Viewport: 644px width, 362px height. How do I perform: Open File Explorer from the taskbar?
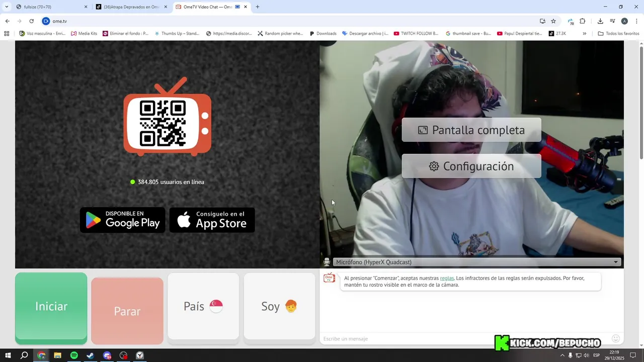pyautogui.click(x=57, y=355)
